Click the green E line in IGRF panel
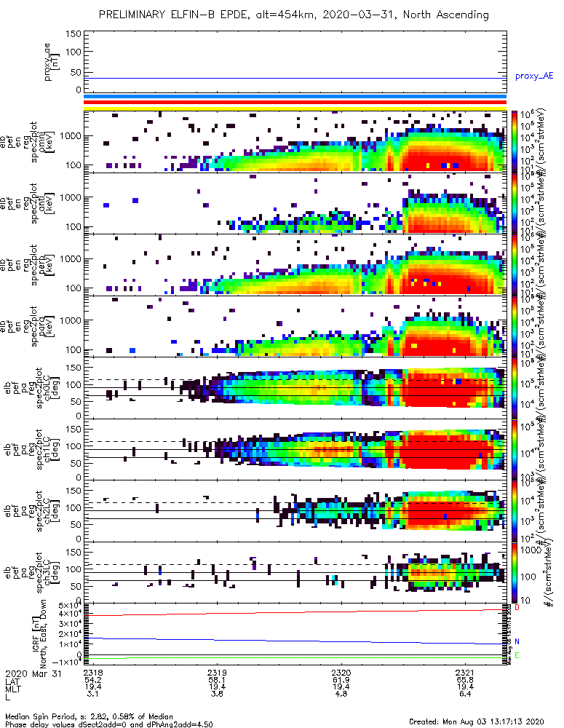The width and height of the screenshot is (564, 728). 295,658
